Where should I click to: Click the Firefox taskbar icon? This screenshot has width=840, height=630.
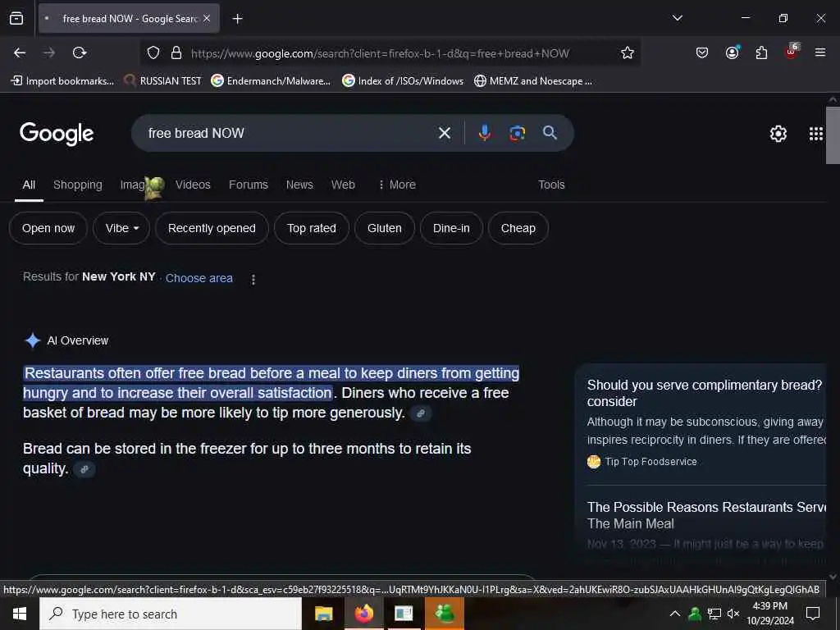click(363, 614)
